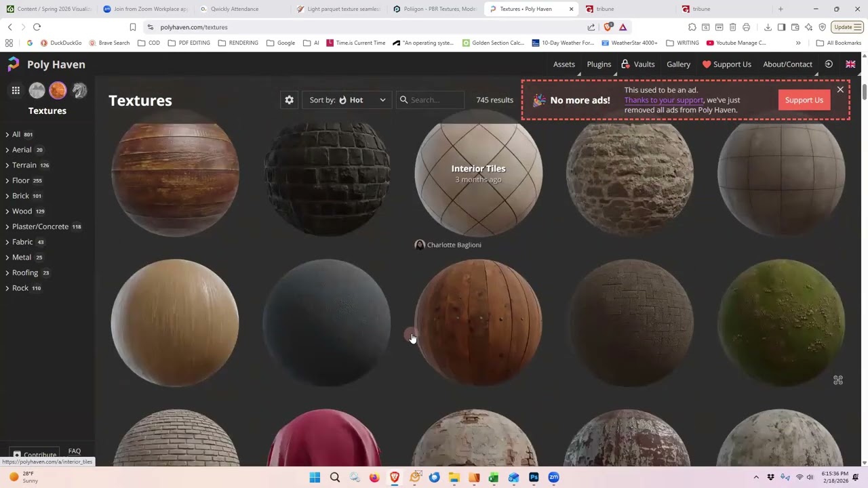The width and height of the screenshot is (868, 488).
Task: Open the language flag selector
Action: (x=850, y=64)
